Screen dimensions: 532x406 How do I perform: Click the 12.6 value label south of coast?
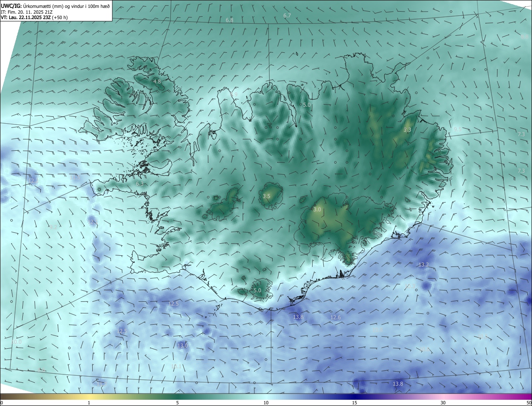(335, 318)
